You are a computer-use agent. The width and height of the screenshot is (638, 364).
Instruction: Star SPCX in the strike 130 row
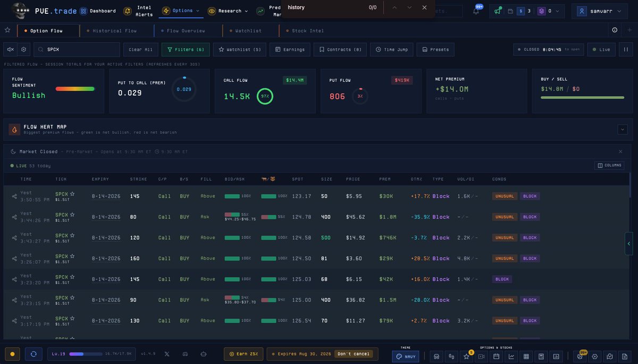[x=72, y=318]
